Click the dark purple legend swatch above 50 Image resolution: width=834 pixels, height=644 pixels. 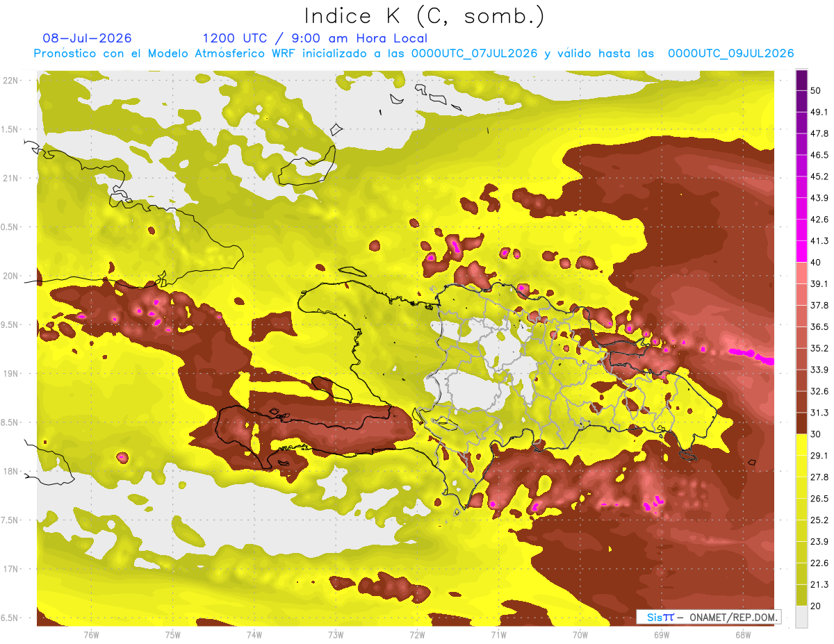click(x=801, y=80)
